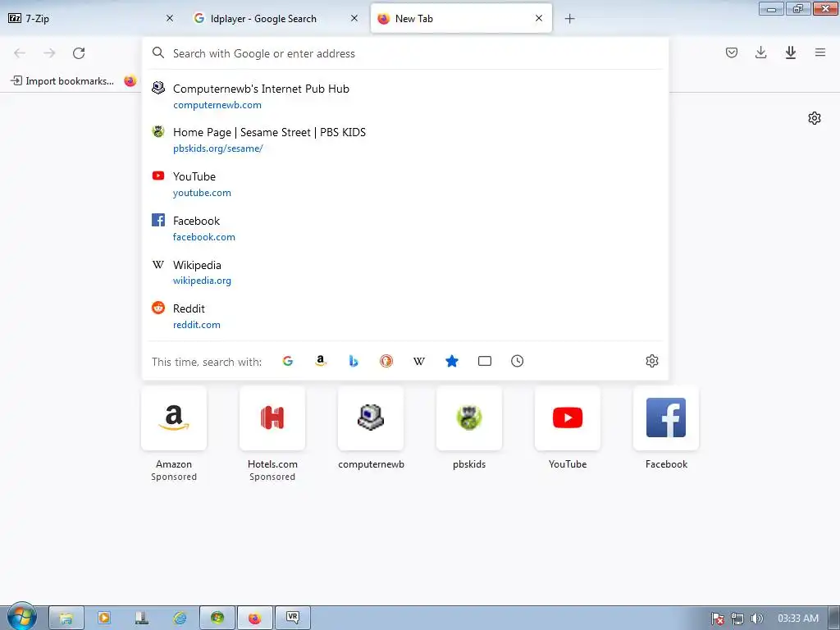
Task: Close the 7-Zip tab
Action: point(170,18)
